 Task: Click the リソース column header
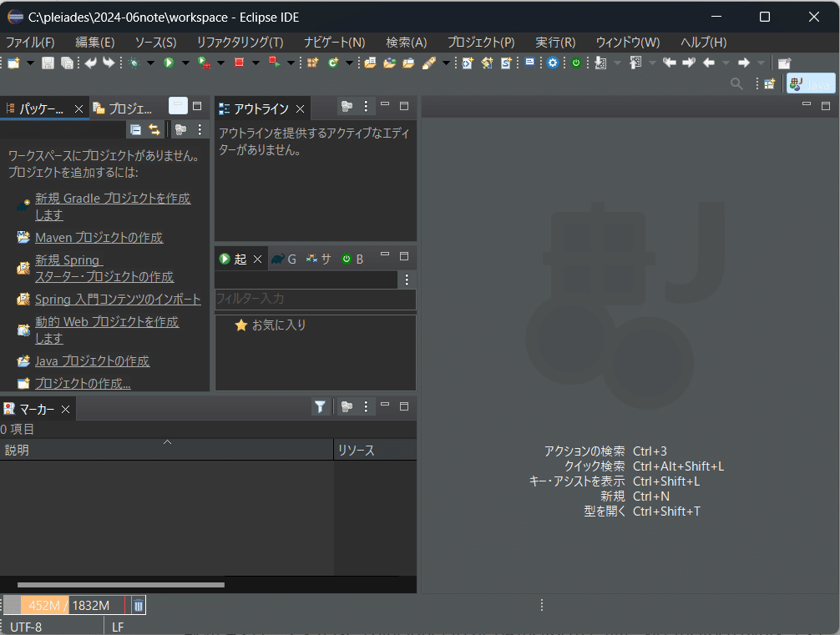(376, 450)
